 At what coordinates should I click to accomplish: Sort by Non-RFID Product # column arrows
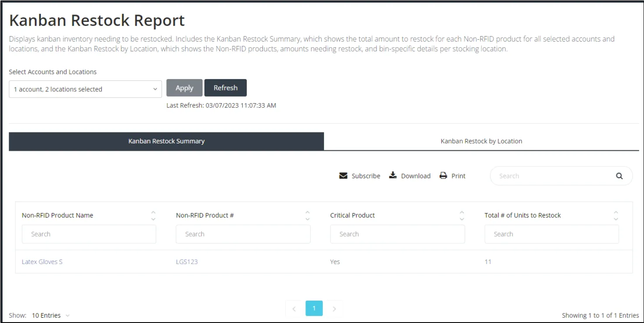(307, 215)
